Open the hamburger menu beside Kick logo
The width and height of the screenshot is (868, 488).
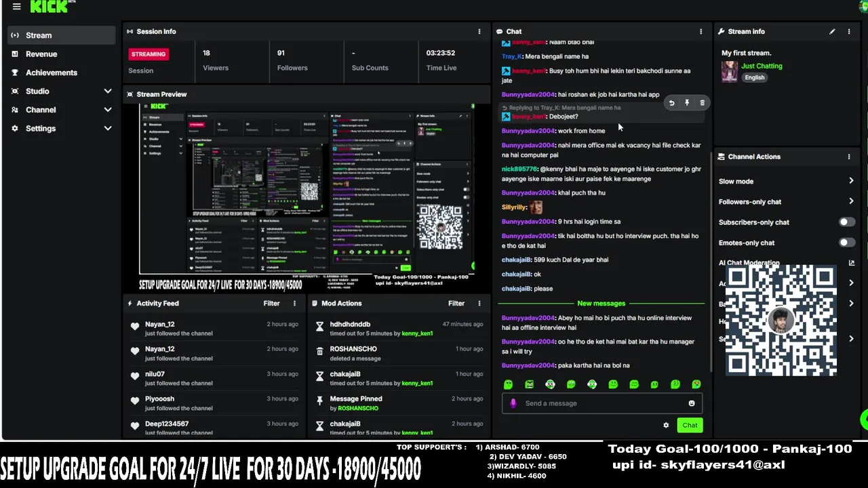click(16, 7)
